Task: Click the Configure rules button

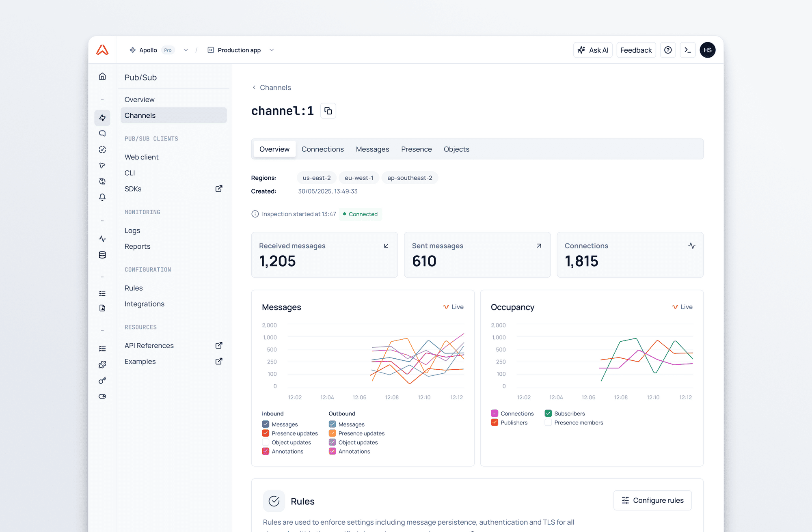Action: (652, 500)
